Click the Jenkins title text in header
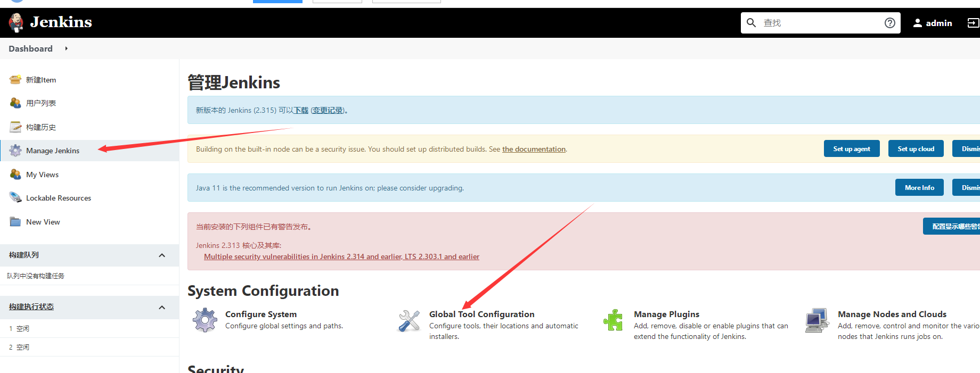Image resolution: width=980 pixels, height=373 pixels. pyautogui.click(x=61, y=22)
